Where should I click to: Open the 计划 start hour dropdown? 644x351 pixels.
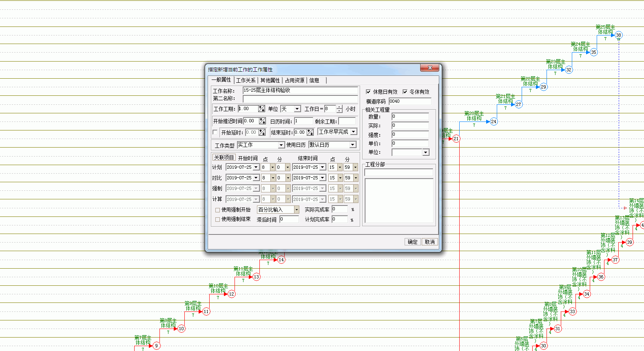click(x=273, y=167)
